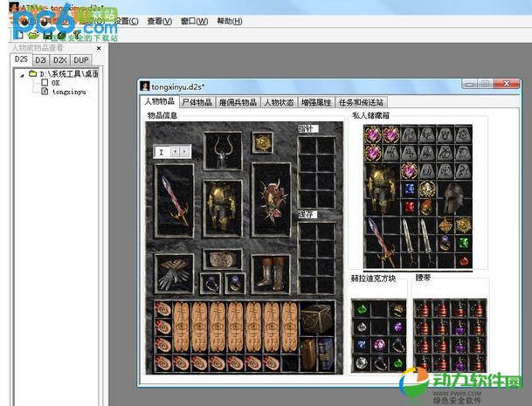Select the OK entry in tree
The width and height of the screenshot is (532, 406).
click(55, 83)
